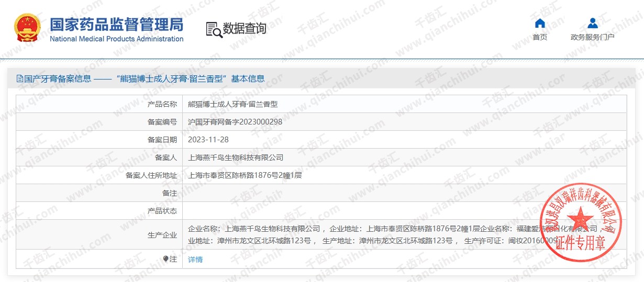Go to 首页 via its text label
Image resolution: width=644 pixels, height=282 pixels.
(x=540, y=37)
